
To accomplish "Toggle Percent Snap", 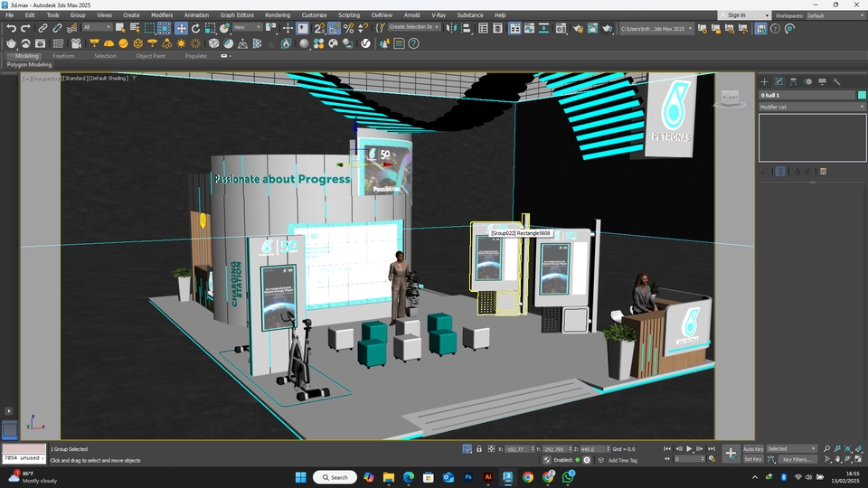I will (349, 28).
